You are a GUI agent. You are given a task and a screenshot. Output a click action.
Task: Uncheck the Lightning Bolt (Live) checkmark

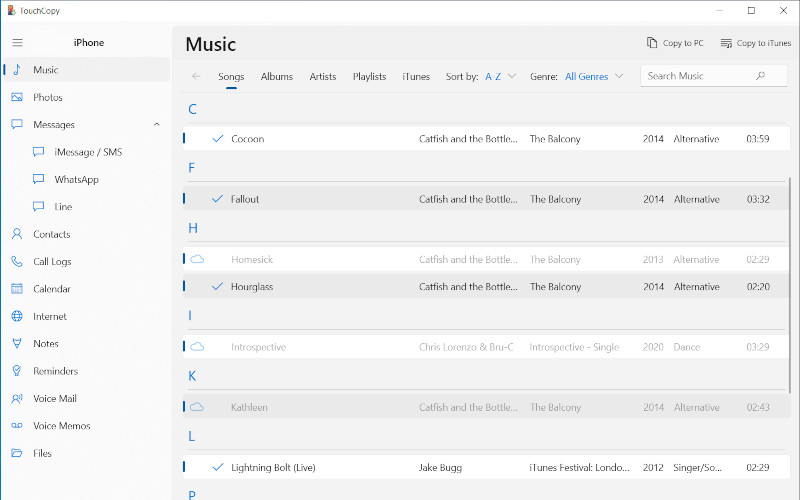coord(218,467)
